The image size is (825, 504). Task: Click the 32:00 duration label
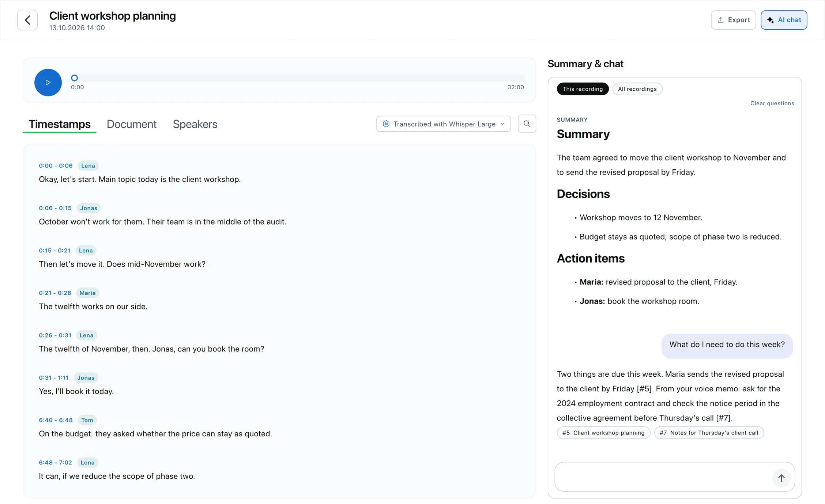coord(516,87)
